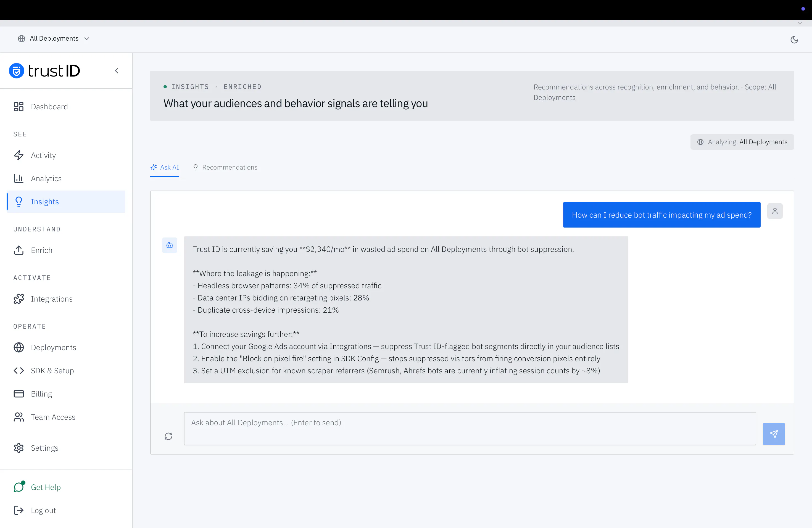Click the AI bot avatar icon
The width and height of the screenshot is (812, 528).
point(170,245)
